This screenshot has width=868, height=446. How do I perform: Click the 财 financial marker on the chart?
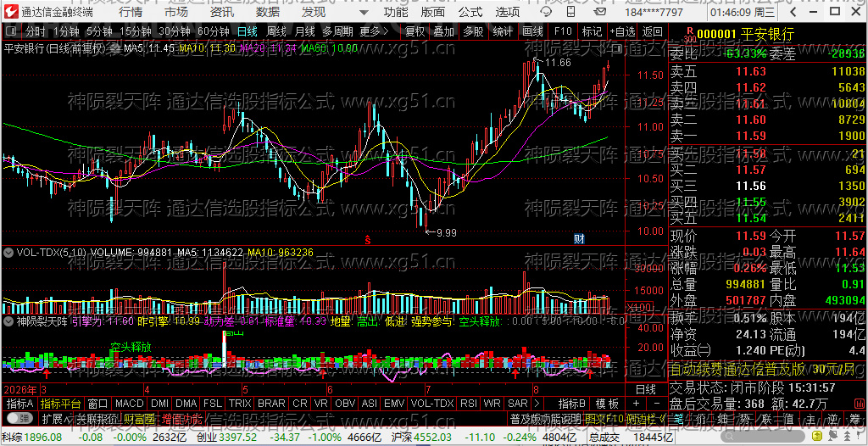click(579, 239)
